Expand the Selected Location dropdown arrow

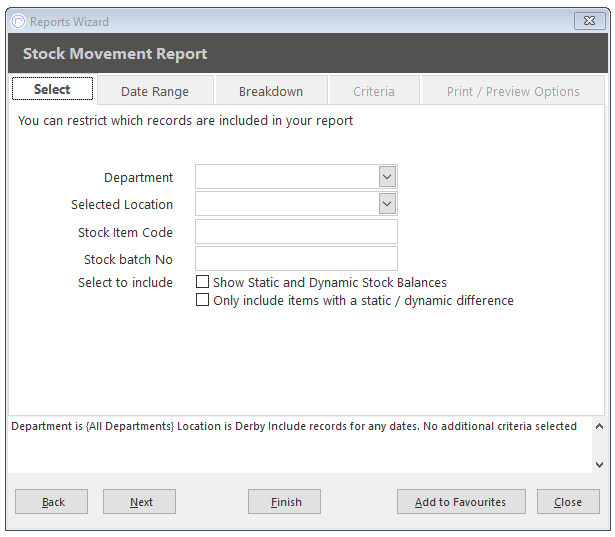(387, 204)
